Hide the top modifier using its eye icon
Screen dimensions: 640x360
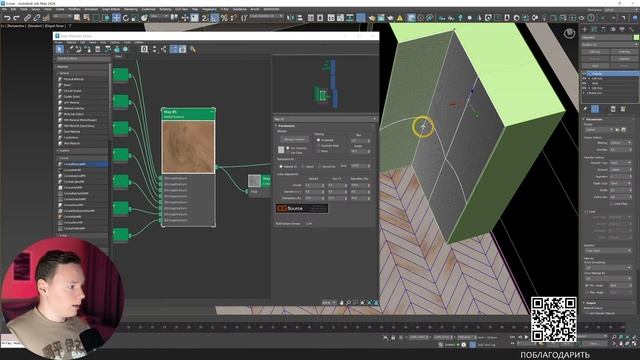point(584,73)
